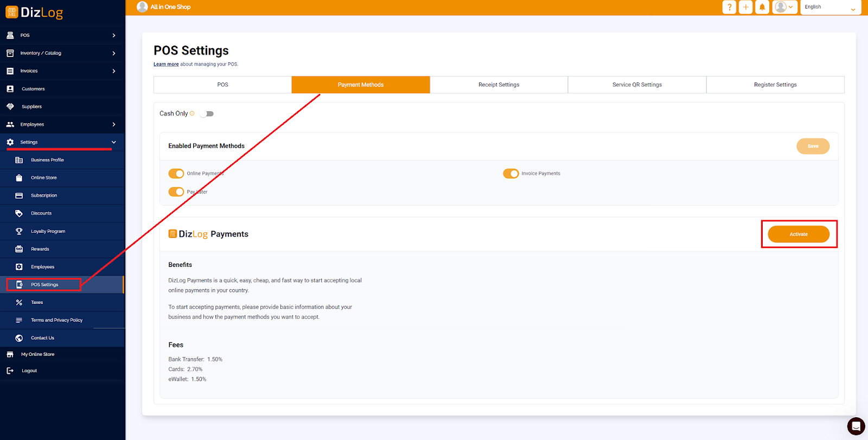Screen dimensions: 868x440
Task: Click the Contact Us globe icon
Action: (19, 338)
